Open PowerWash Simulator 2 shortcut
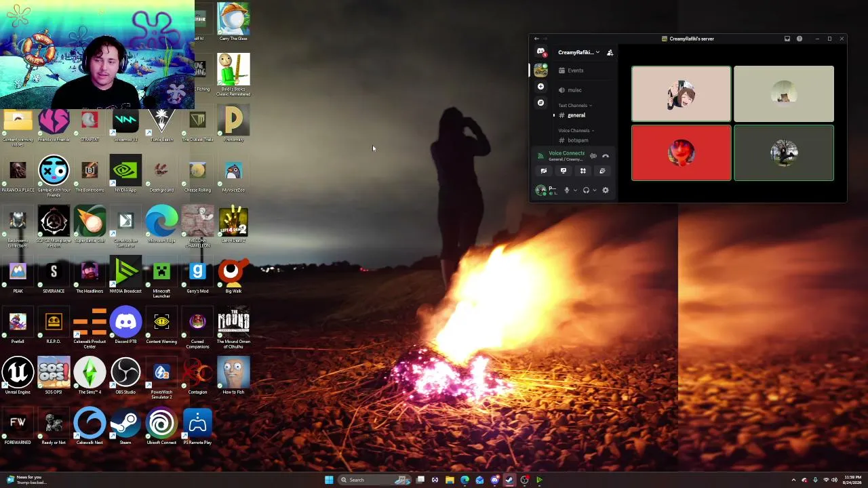The width and height of the screenshot is (868, 488). 161,378
